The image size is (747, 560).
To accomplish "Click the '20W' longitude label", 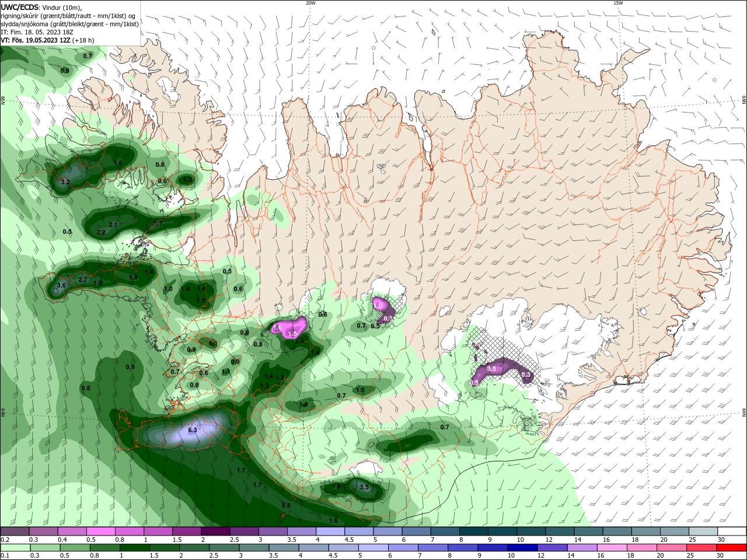I will pos(310,3).
